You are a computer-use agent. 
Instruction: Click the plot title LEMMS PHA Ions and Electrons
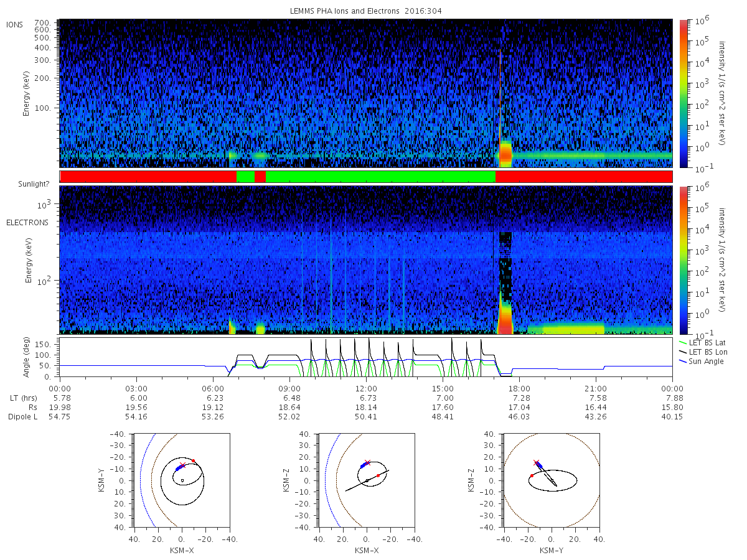coord(367,11)
